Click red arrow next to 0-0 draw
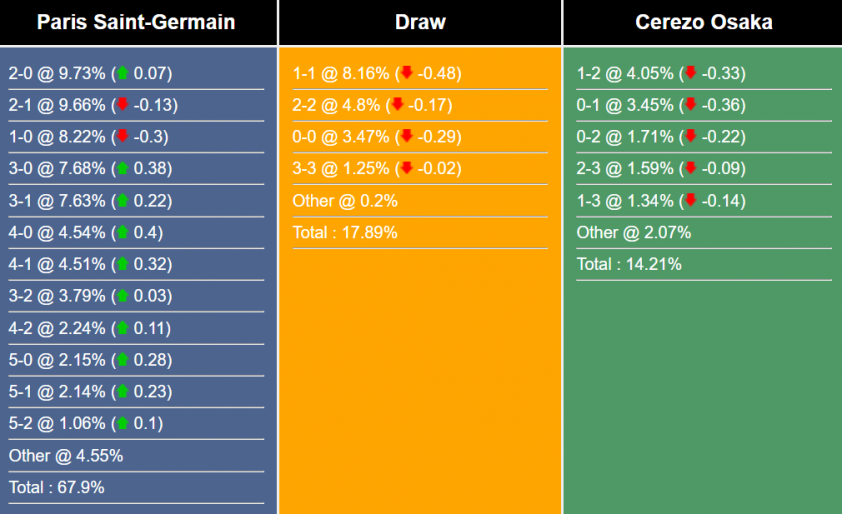Screen dimensions: 842x514 pos(407,137)
